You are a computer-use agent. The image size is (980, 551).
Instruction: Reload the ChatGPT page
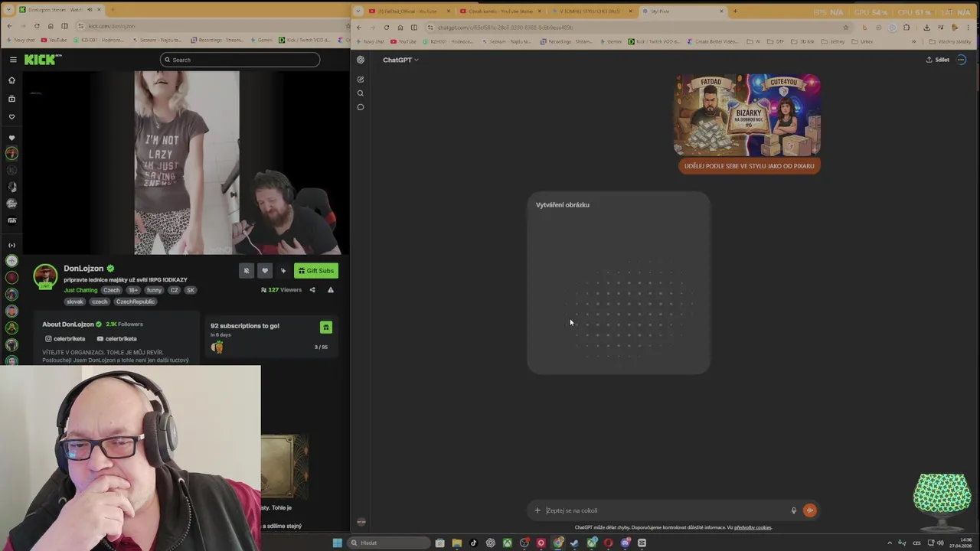click(387, 28)
